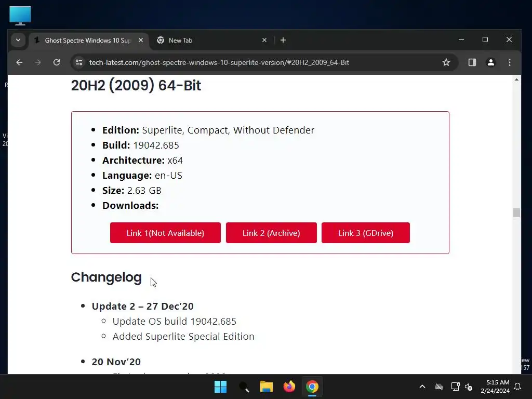Open Link 2 (Archive) download

point(271,233)
